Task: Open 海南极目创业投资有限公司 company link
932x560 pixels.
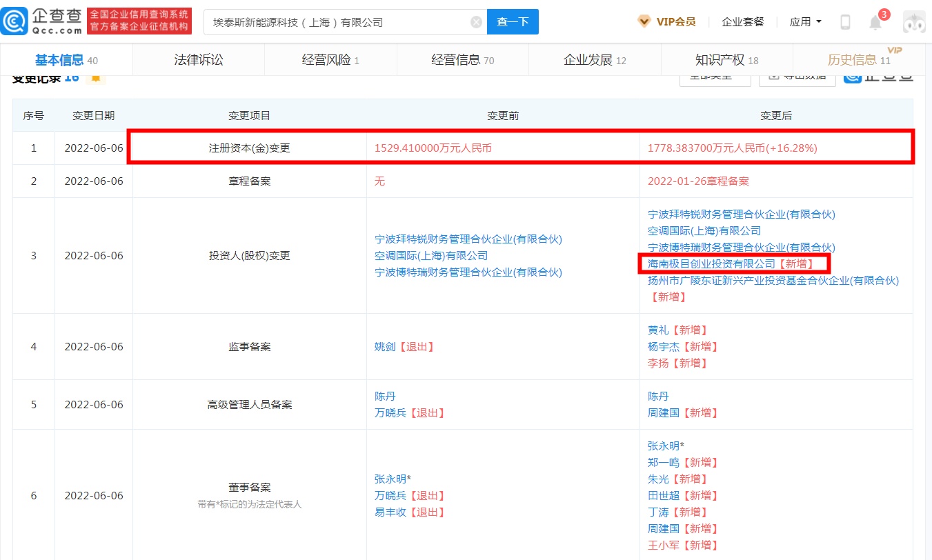Action: (x=711, y=263)
